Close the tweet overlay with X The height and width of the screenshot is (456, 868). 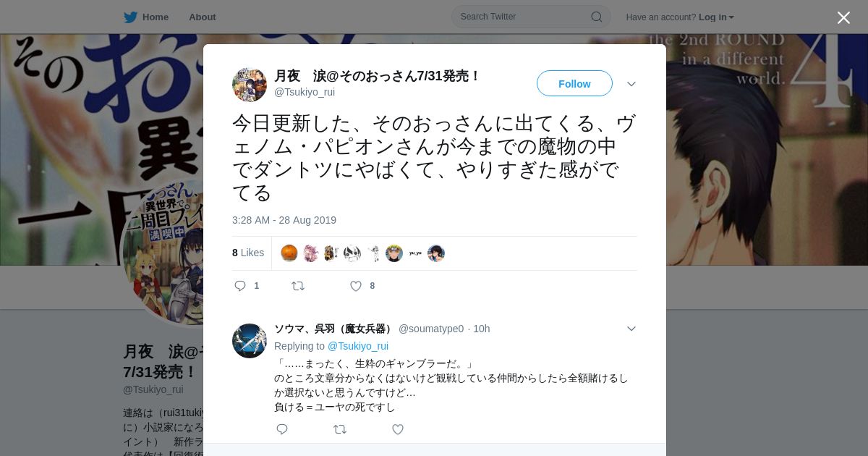tap(843, 17)
